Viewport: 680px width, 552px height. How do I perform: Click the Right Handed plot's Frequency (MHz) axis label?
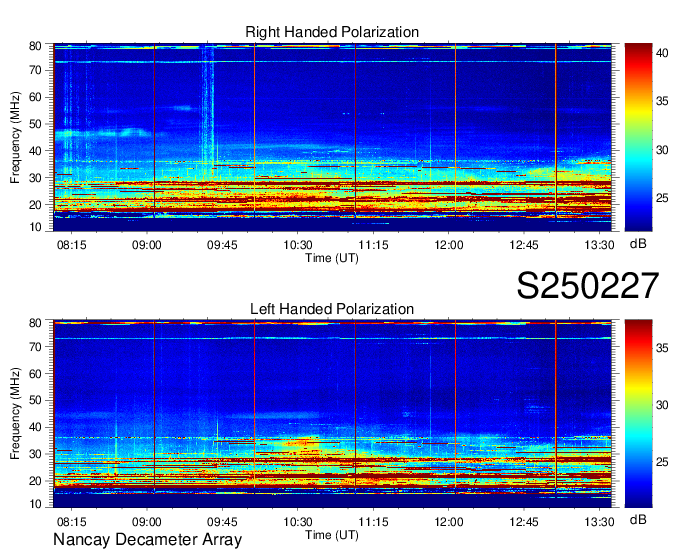coord(15,137)
